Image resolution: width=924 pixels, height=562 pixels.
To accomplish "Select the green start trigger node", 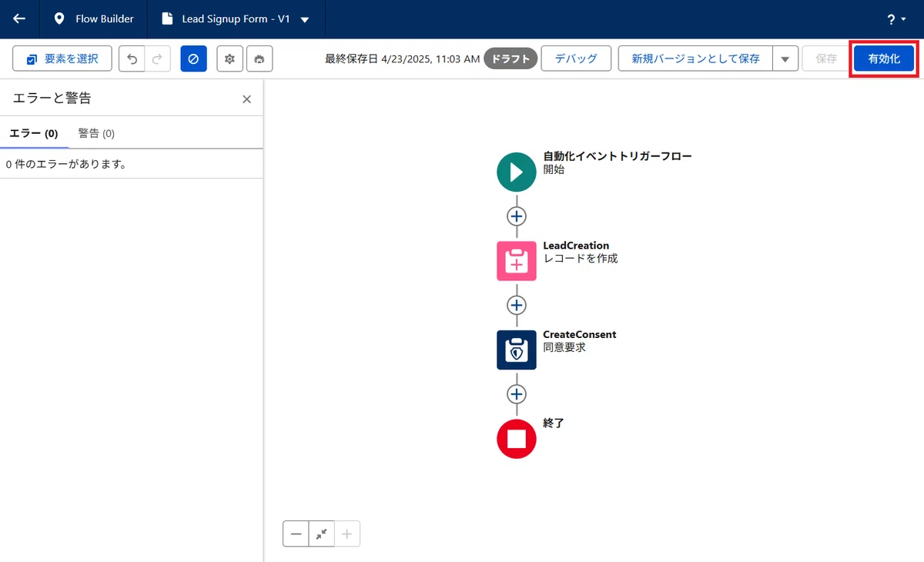I will 517,172.
